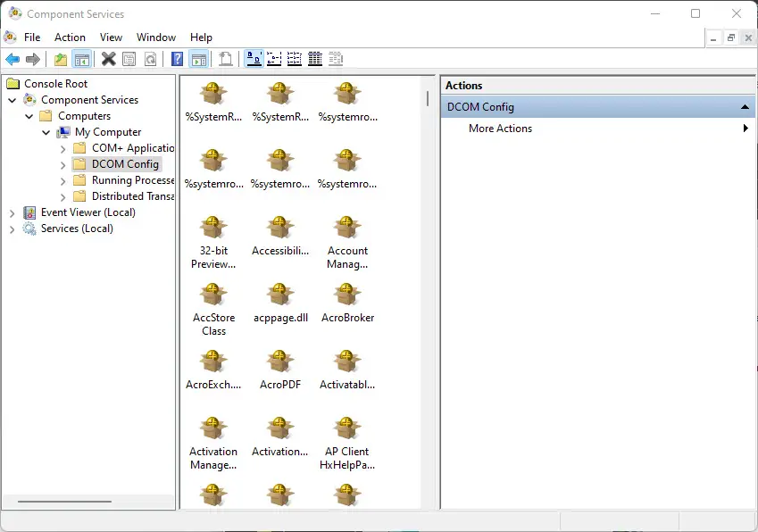
Task: Expand the Distributed Transaction node
Action: (62, 197)
